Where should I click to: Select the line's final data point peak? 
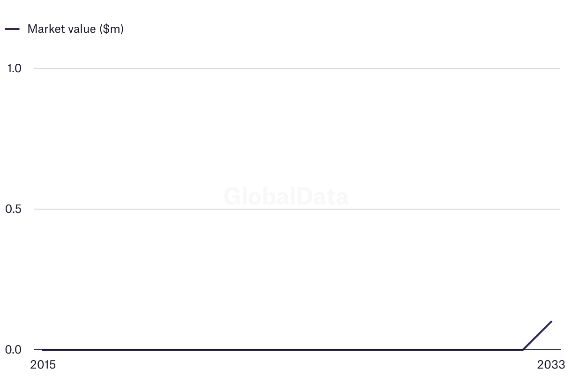point(551,321)
